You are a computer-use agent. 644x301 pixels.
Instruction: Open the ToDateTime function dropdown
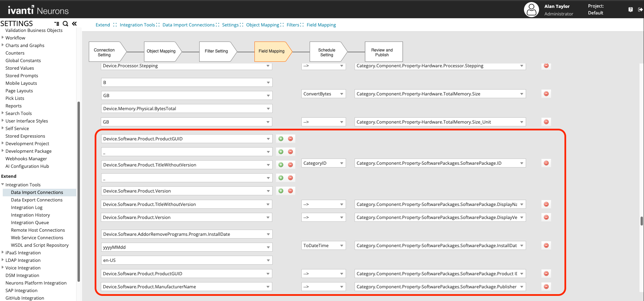tap(323, 245)
